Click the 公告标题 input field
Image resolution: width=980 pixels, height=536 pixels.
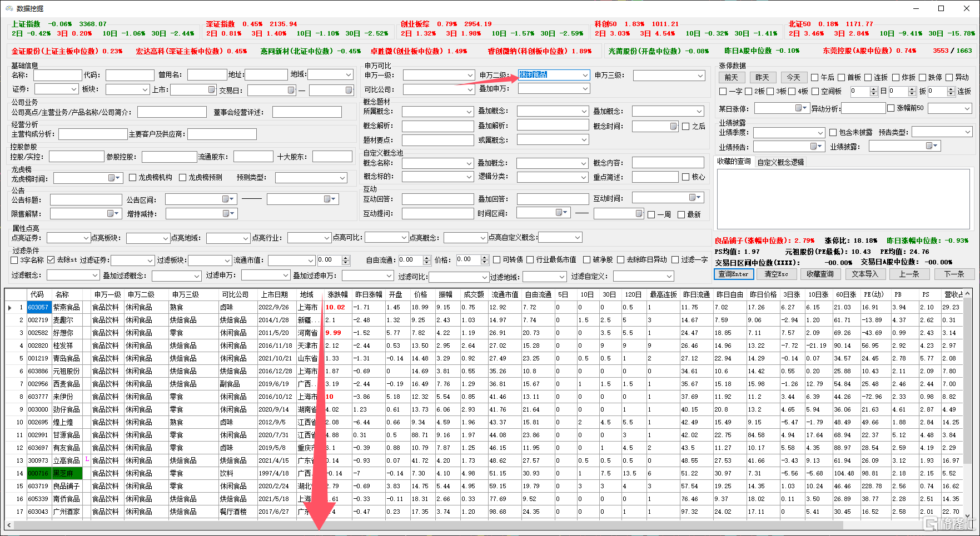pos(86,199)
